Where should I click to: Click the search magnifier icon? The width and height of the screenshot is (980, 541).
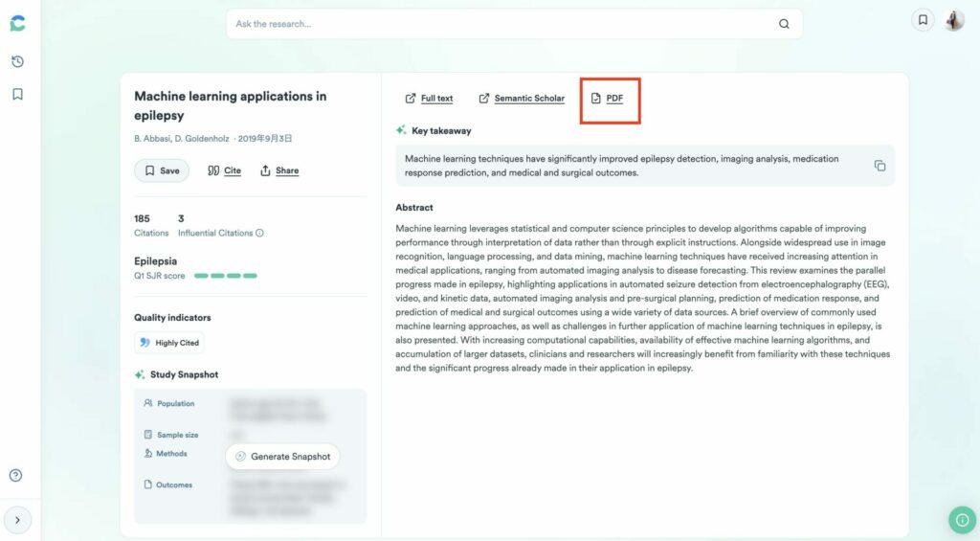point(784,24)
